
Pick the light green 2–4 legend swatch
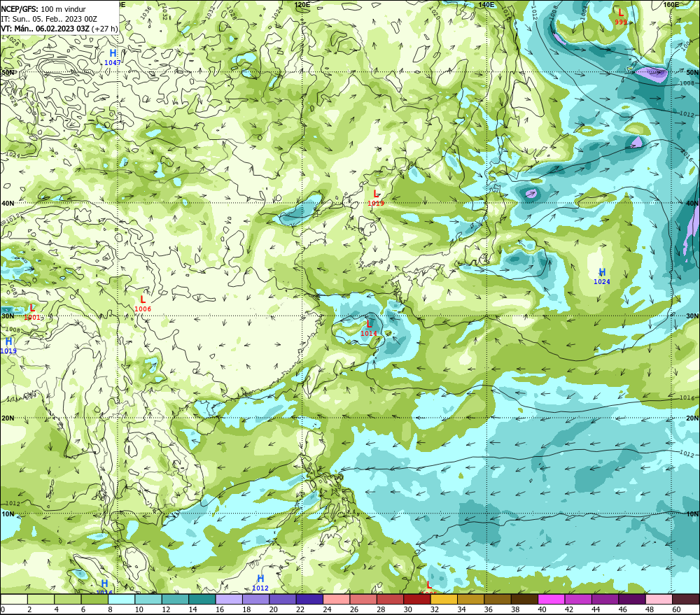coord(41,599)
